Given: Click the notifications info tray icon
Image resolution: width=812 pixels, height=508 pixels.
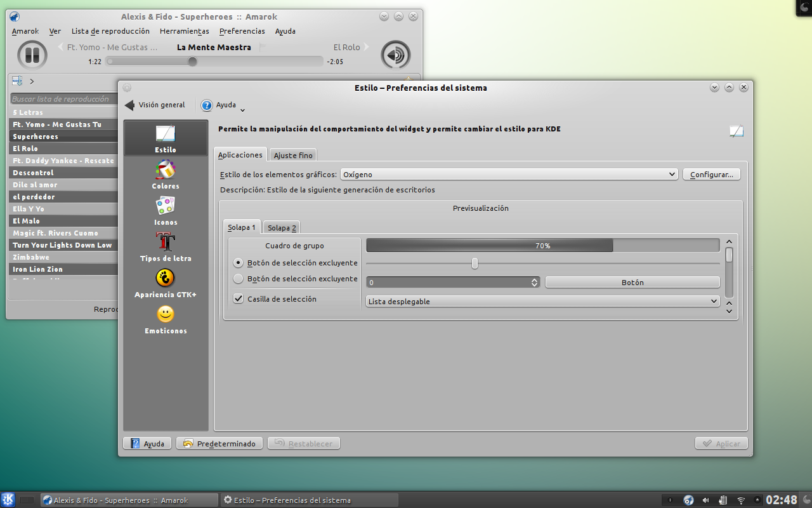Looking at the screenshot, I should click(x=671, y=500).
